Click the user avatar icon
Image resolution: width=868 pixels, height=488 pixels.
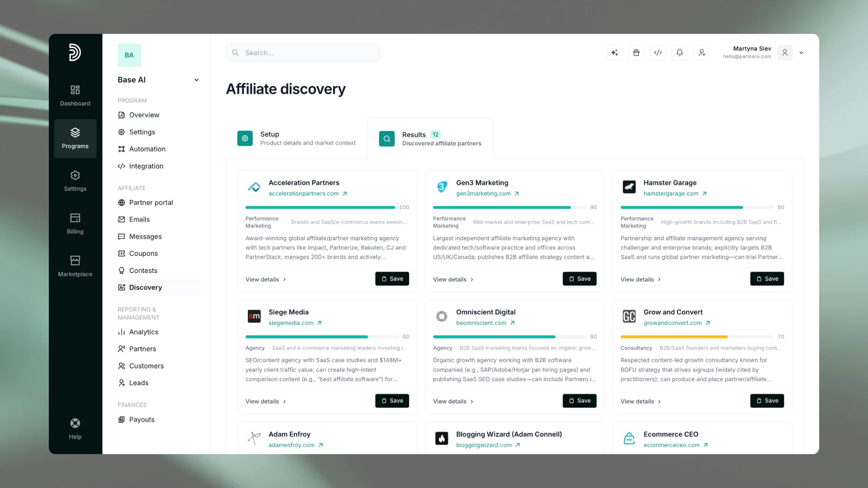click(x=785, y=53)
